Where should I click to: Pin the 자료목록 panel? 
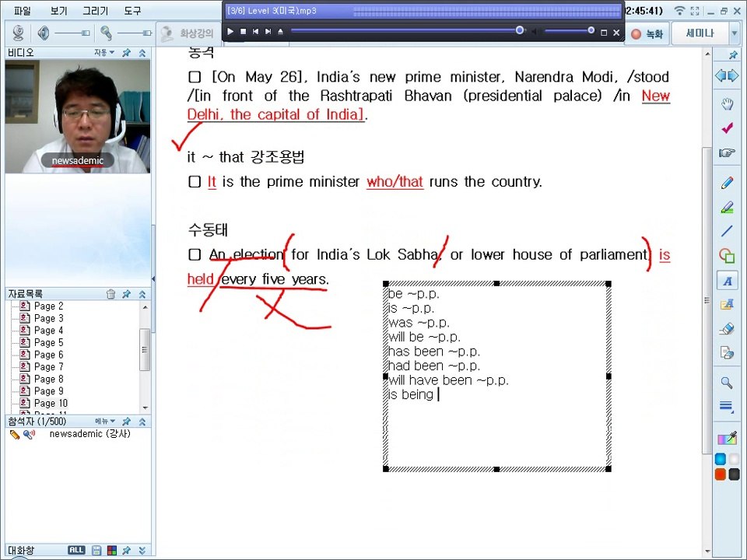[x=126, y=294]
